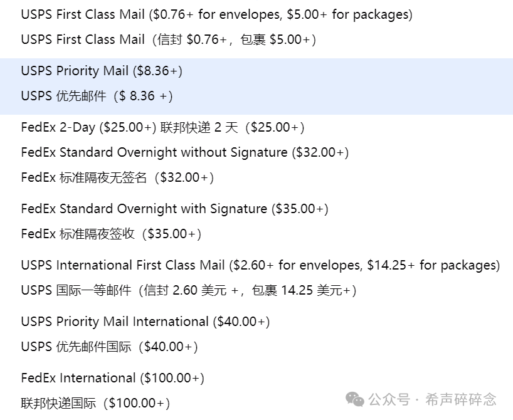
Task: Select USPS International First Class Mail option
Action: tap(260, 265)
